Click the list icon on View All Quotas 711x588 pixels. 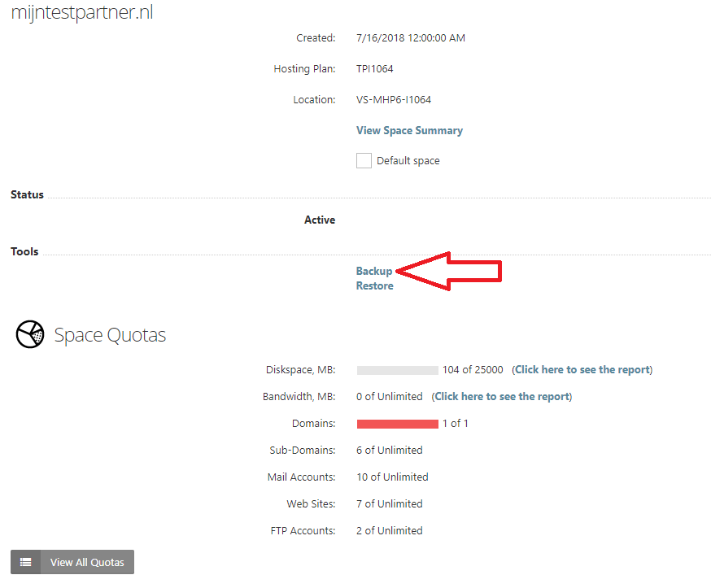click(26, 562)
